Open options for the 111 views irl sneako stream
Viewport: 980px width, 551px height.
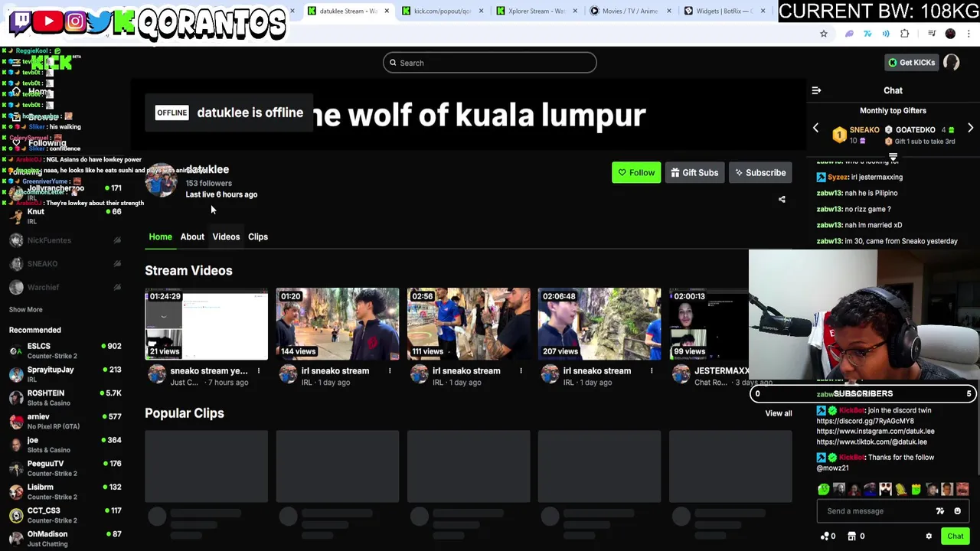tap(521, 371)
